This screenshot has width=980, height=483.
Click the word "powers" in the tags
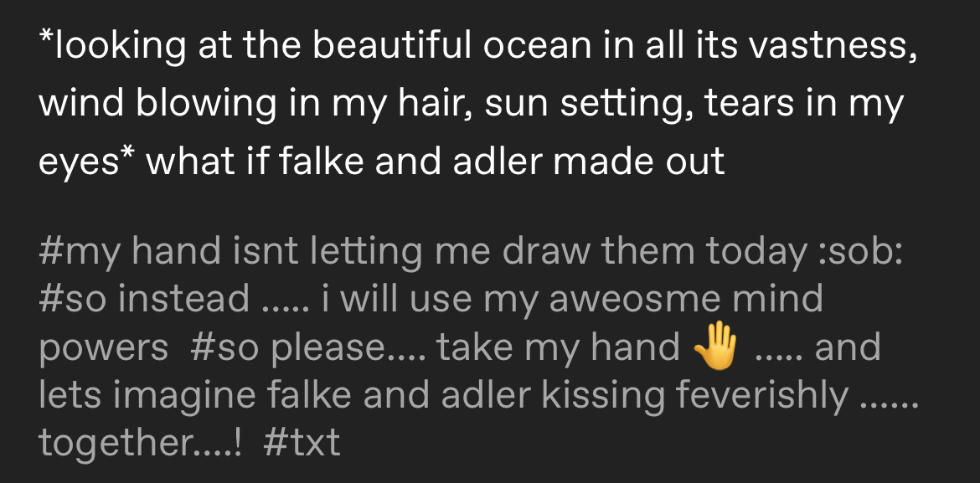tap(103, 347)
